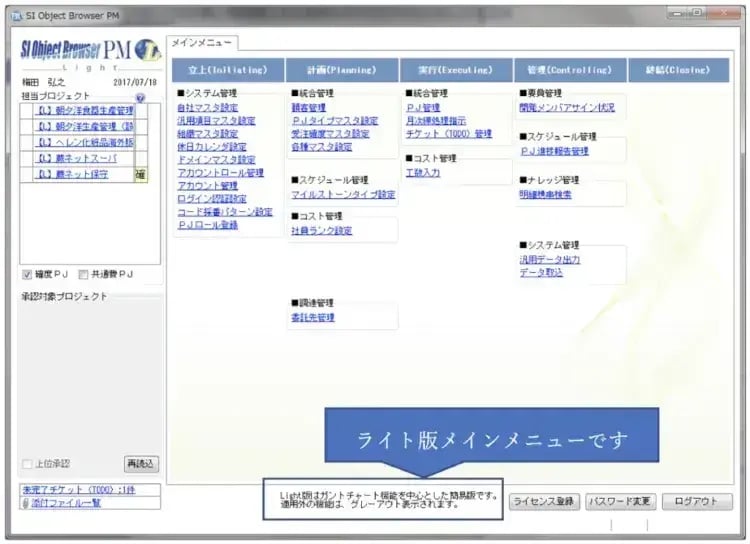Click the help icon above project list
This screenshot has height=544, width=750.
(141, 99)
